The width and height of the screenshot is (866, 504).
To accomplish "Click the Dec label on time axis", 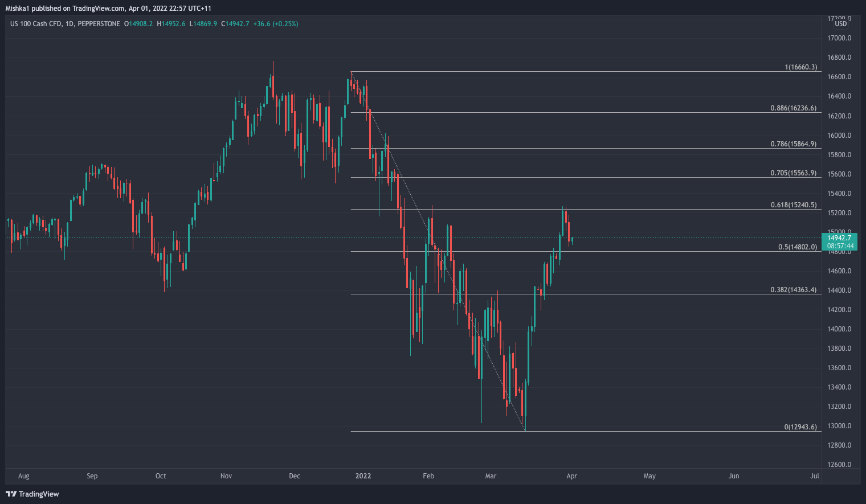I will (x=295, y=476).
